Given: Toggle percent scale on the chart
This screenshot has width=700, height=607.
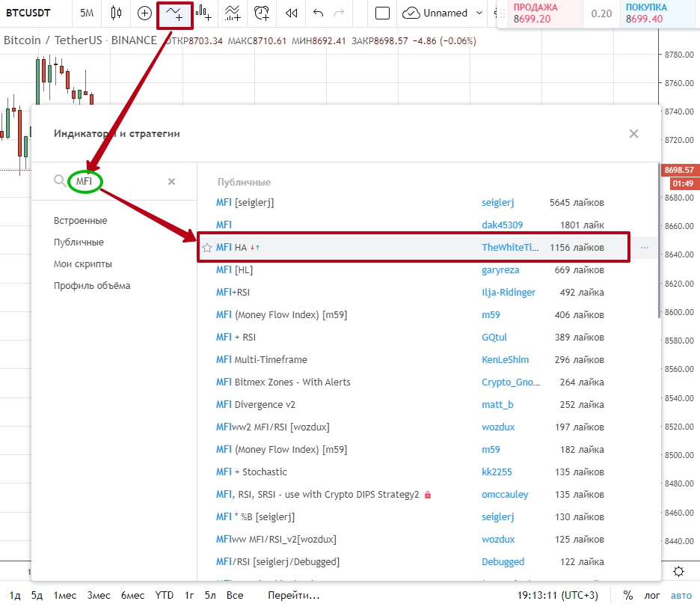Looking at the screenshot, I should [x=628, y=595].
